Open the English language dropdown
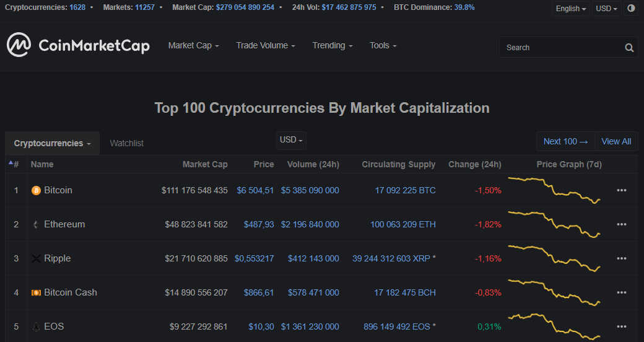644x342 pixels. tap(570, 9)
